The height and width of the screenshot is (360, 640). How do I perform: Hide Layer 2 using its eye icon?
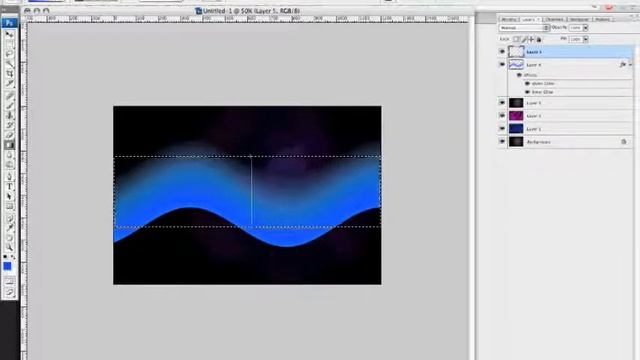(502, 116)
